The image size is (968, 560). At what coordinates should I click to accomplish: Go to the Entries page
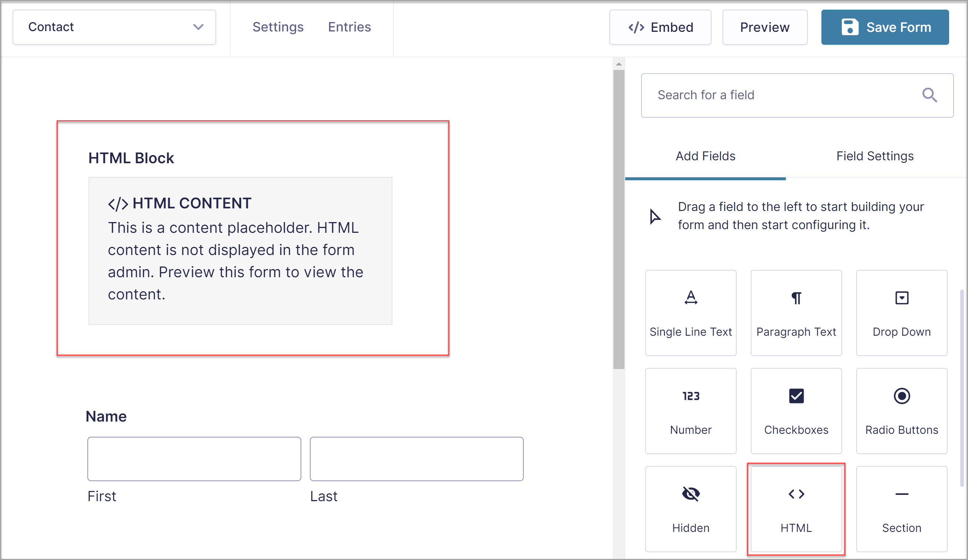349,27
